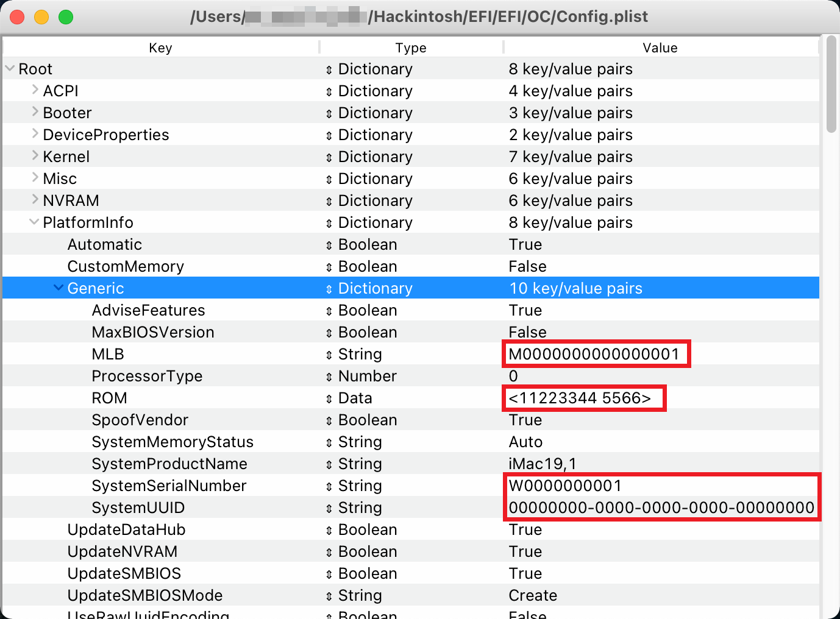Toggle the Automatic boolean value to False
840x619 pixels.
coord(525,244)
